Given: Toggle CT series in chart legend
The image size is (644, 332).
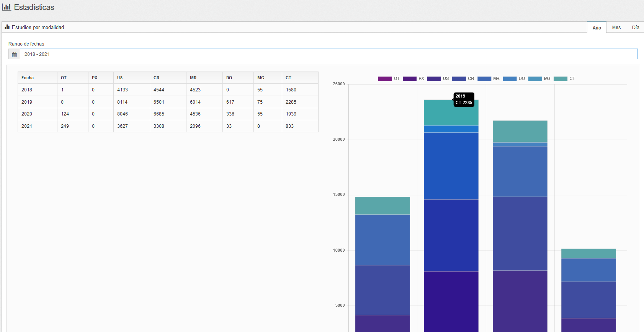Looking at the screenshot, I should [564, 78].
